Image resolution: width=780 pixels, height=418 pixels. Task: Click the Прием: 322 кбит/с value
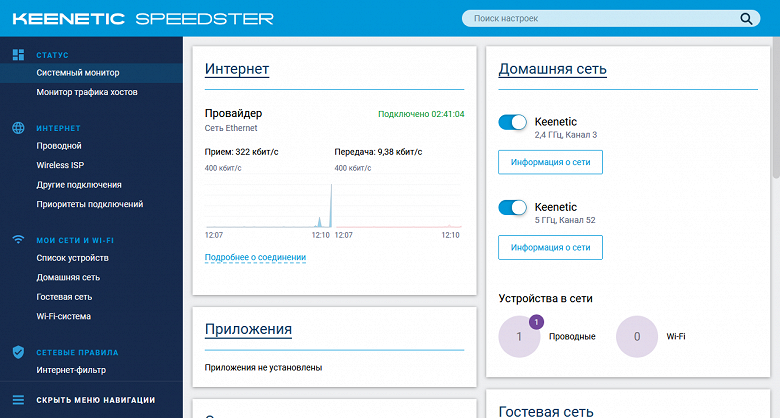click(x=241, y=152)
